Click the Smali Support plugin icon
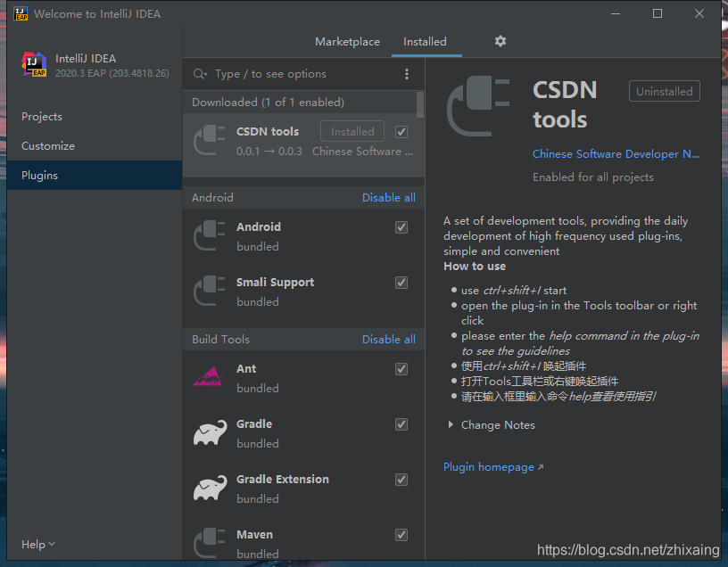Screen dimensions: 728x567 pos(210,291)
